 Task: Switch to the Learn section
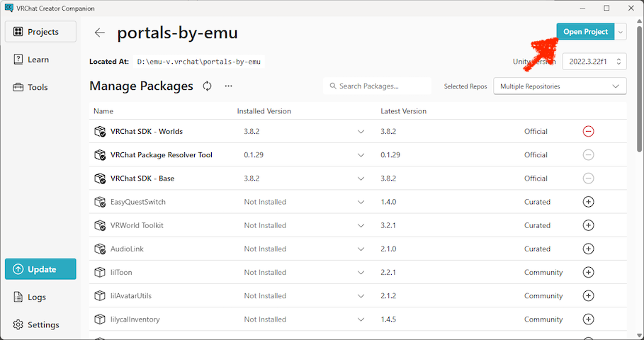(40, 59)
